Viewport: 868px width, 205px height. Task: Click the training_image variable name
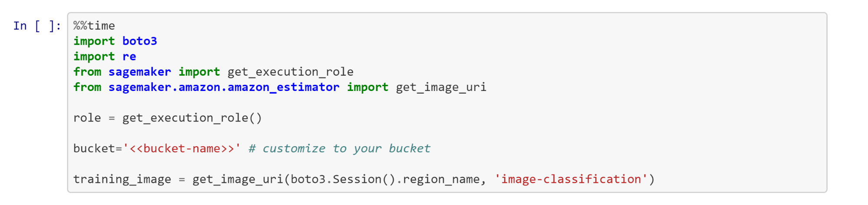point(122,179)
